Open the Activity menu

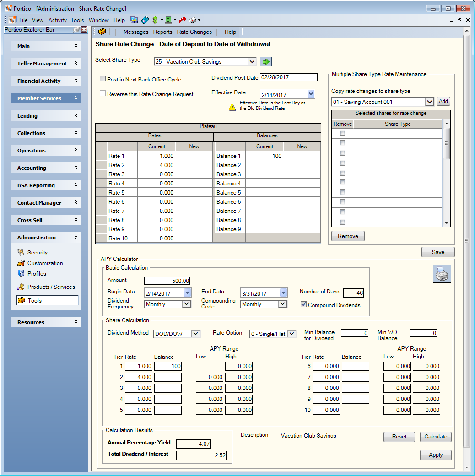[57, 20]
